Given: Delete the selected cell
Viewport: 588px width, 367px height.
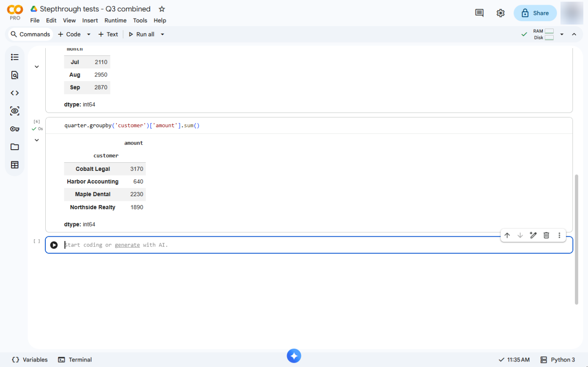Looking at the screenshot, I should pyautogui.click(x=547, y=235).
